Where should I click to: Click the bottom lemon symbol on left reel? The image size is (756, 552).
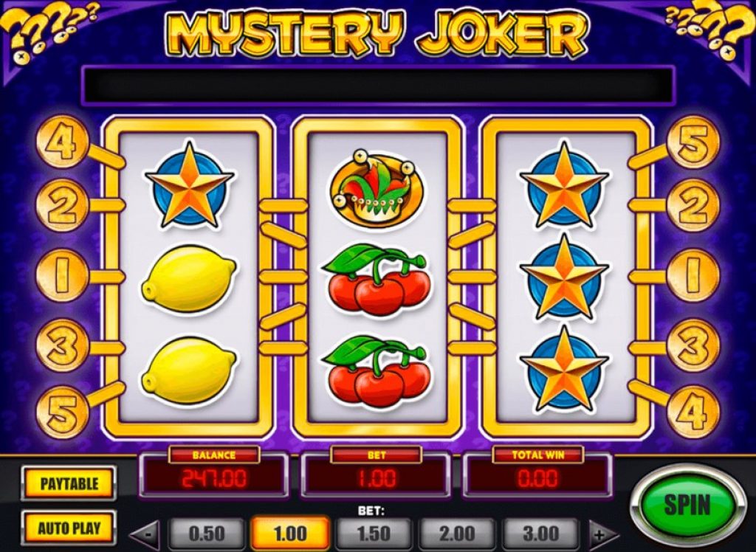[189, 370]
